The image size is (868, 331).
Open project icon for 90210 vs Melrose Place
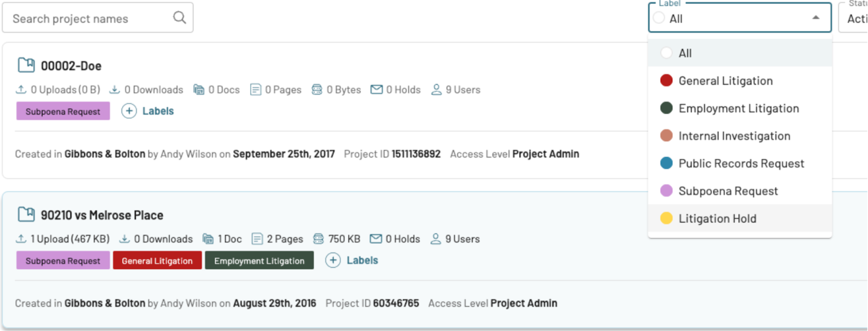click(26, 215)
